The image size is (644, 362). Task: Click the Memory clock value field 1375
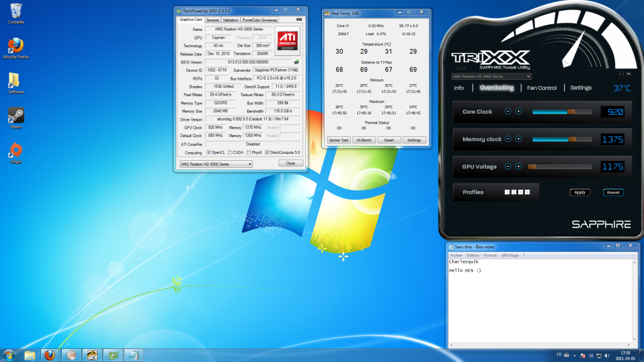click(613, 139)
